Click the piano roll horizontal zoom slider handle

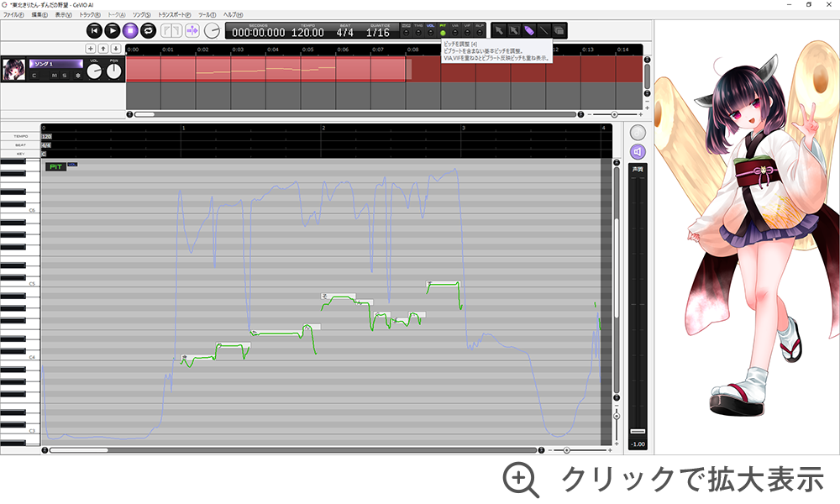pos(566,450)
